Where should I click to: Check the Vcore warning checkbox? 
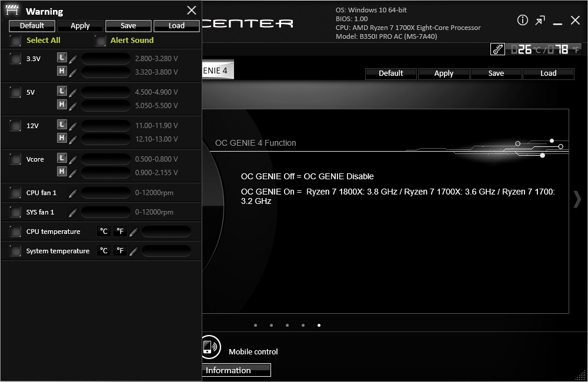(15, 159)
